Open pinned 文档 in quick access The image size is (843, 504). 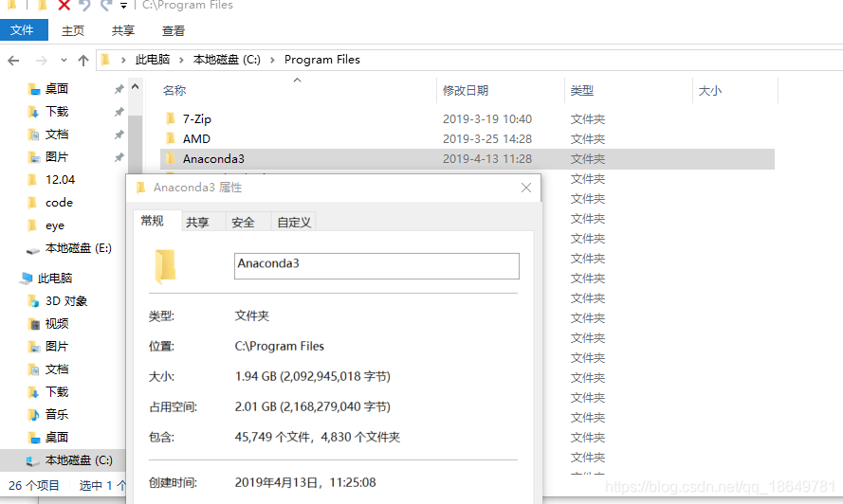click(x=57, y=134)
